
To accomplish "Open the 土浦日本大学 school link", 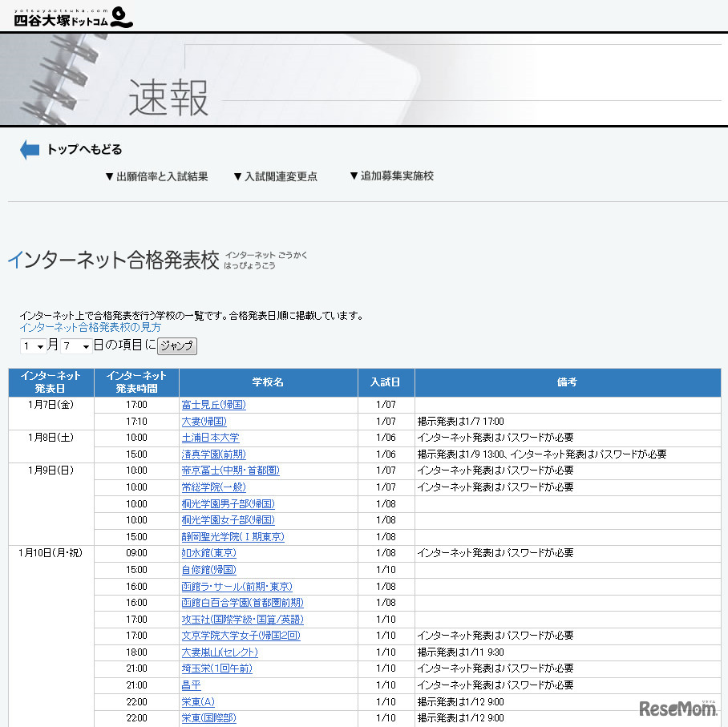I will (210, 438).
